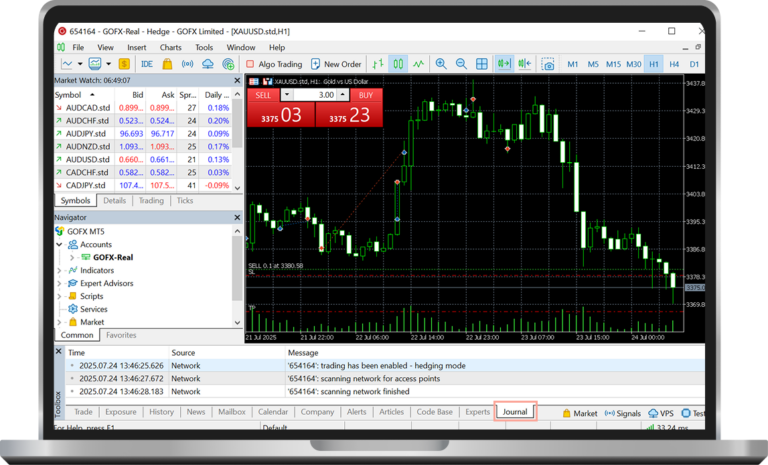The height and width of the screenshot is (465, 768).
Task: Select AUDJPY.std row in Market Watch
Action: coord(143,133)
